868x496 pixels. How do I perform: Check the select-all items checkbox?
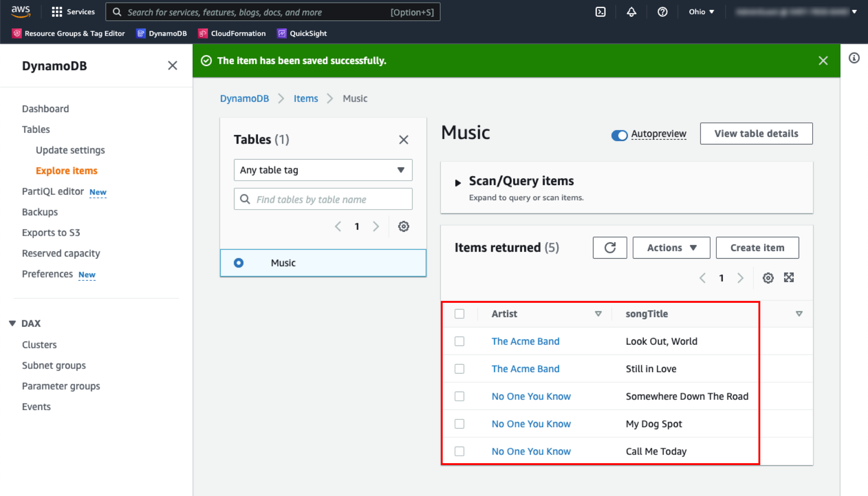click(x=459, y=314)
